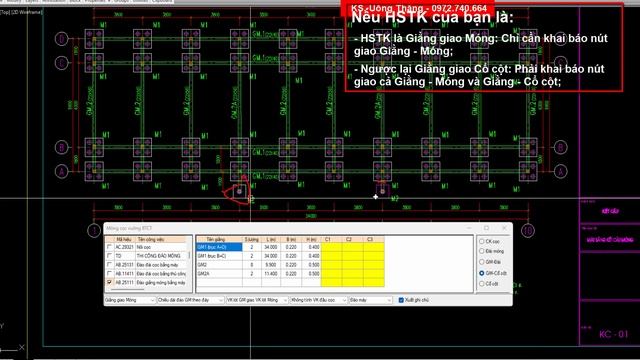Click the Top view label in viewport corner
The height and width of the screenshot is (360, 640).
[4, 12]
